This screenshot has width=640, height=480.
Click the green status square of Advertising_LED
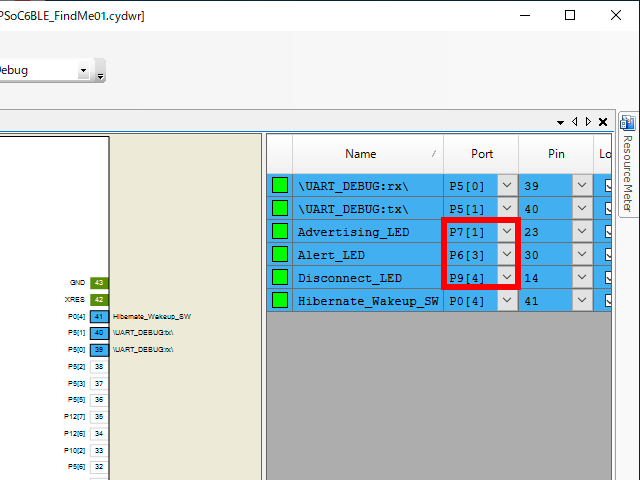280,231
